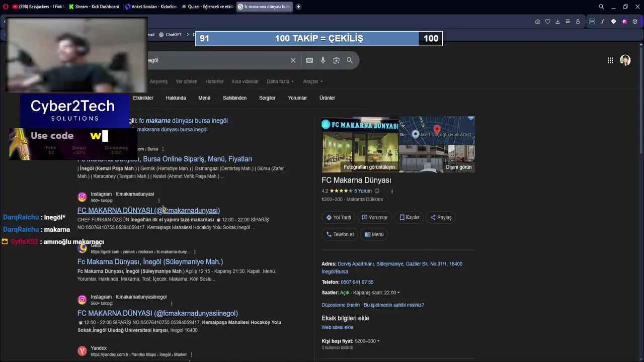Open Bursa Online Sipariş, Menü, Fiyatları result
Viewport: 644px width, 362px height.
click(x=165, y=159)
